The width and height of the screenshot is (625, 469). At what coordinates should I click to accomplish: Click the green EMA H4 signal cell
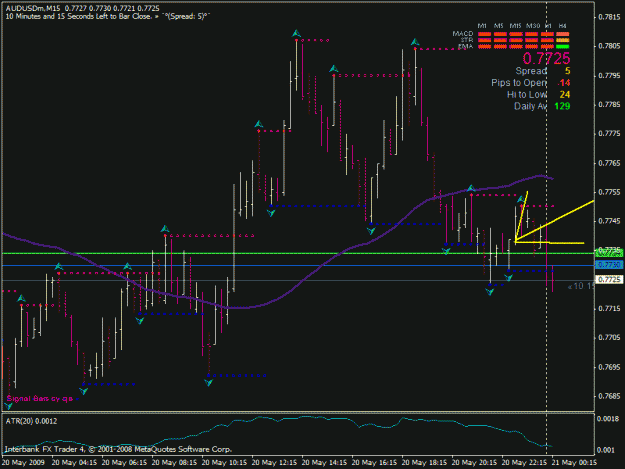(x=563, y=47)
